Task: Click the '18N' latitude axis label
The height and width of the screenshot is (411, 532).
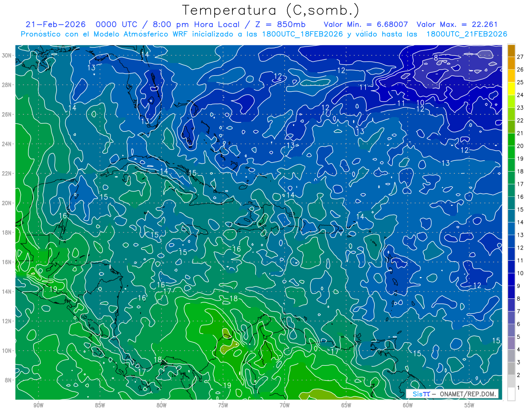Action: (x=8, y=232)
